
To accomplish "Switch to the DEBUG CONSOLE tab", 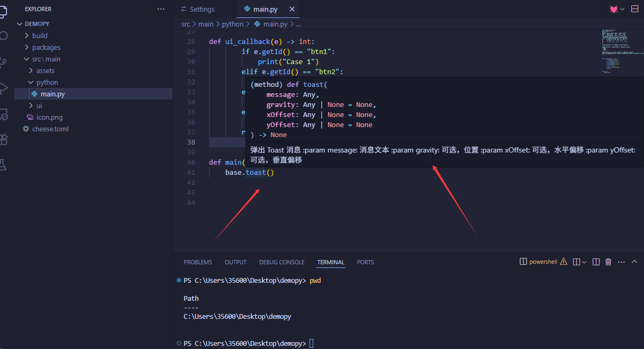I will [282, 262].
